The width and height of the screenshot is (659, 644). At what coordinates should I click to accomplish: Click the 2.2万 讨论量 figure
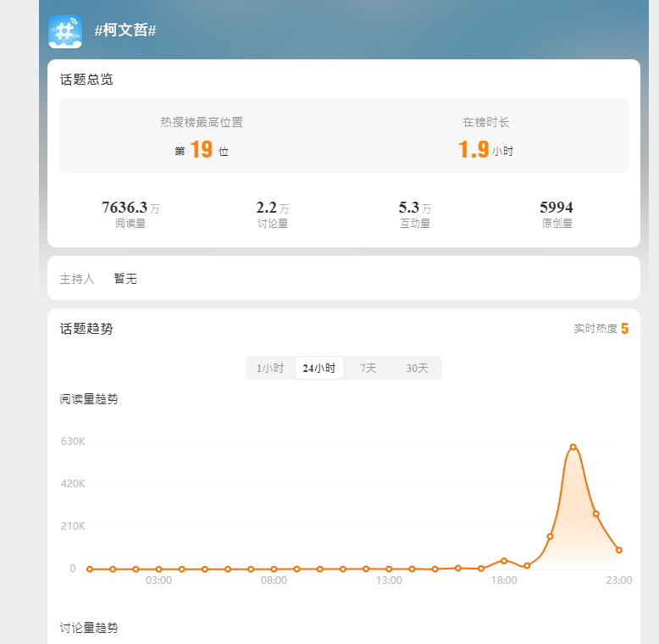(x=273, y=214)
